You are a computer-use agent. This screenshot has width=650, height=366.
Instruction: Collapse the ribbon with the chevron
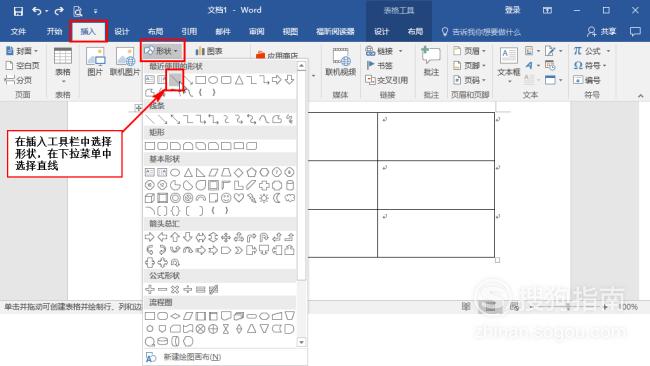pos(640,96)
